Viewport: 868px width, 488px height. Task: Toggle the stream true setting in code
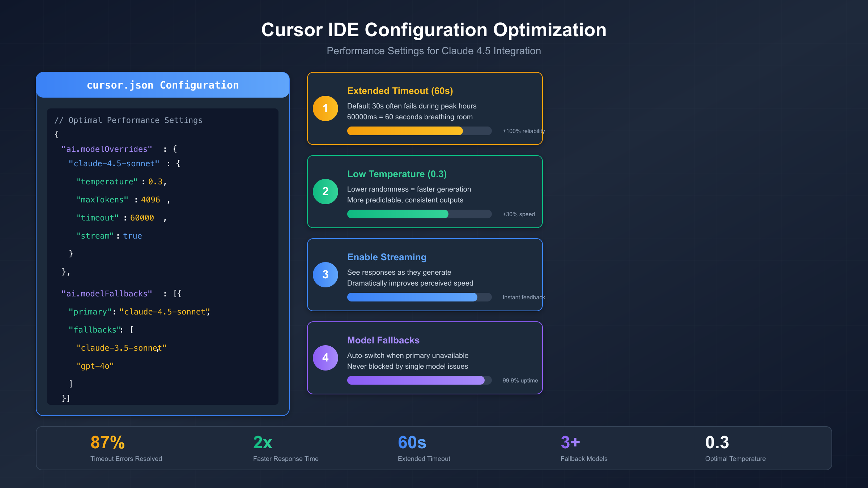(x=109, y=235)
